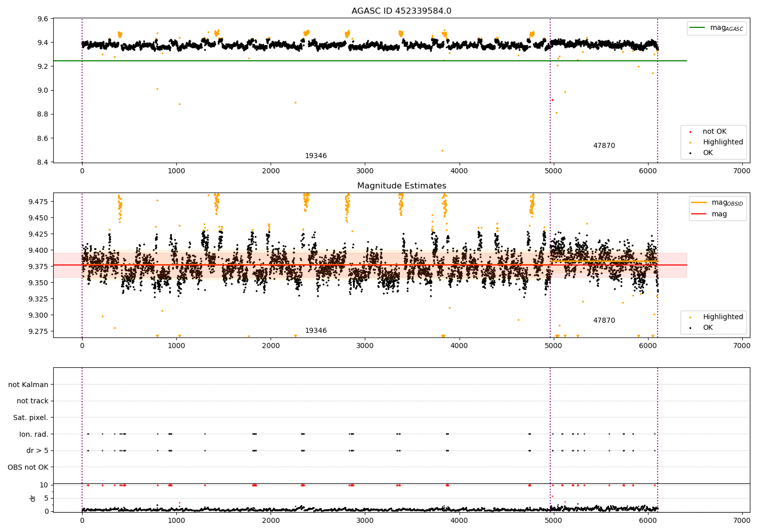Screen dimensions: 760x532
Task: Click the red 'mag' legend line sample
Action: [699, 214]
